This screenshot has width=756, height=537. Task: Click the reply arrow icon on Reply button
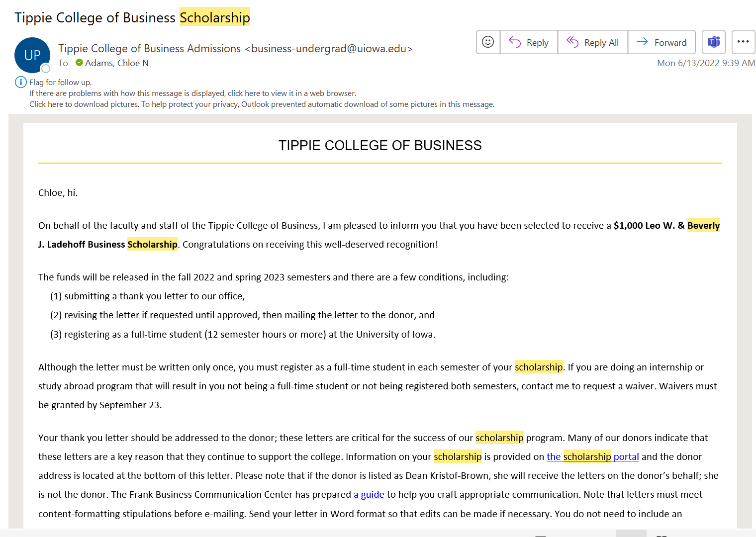tap(515, 42)
